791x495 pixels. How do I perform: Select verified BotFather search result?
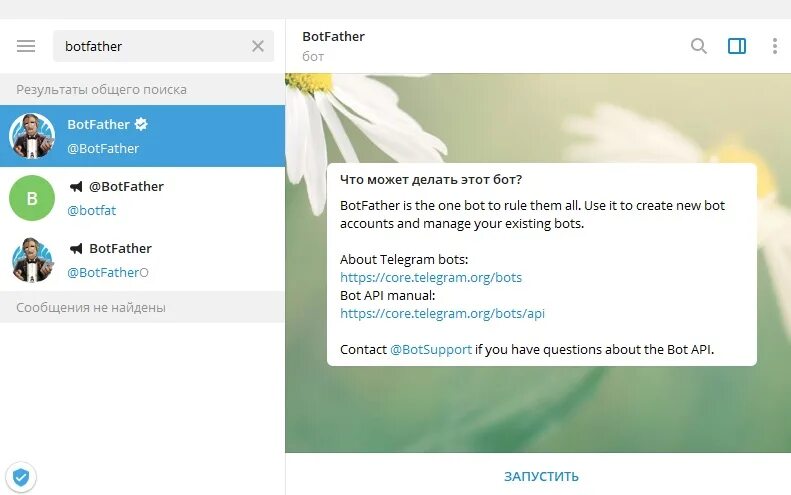tap(142, 136)
